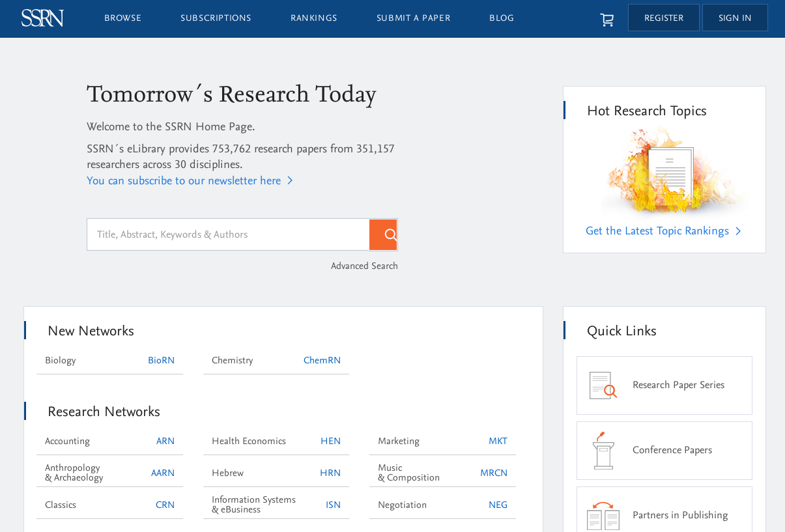Open the shopping cart icon

(607, 20)
